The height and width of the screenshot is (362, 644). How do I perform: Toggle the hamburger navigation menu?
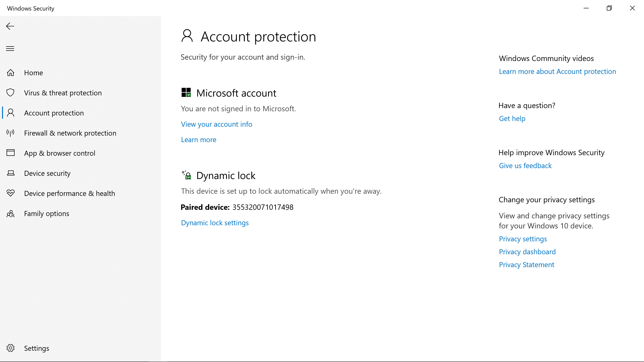click(x=10, y=48)
